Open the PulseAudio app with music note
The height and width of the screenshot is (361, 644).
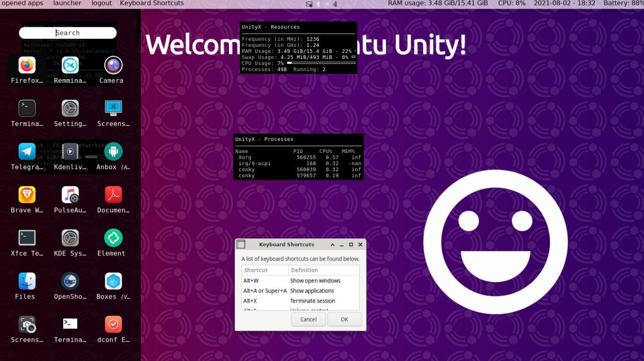[70, 200]
